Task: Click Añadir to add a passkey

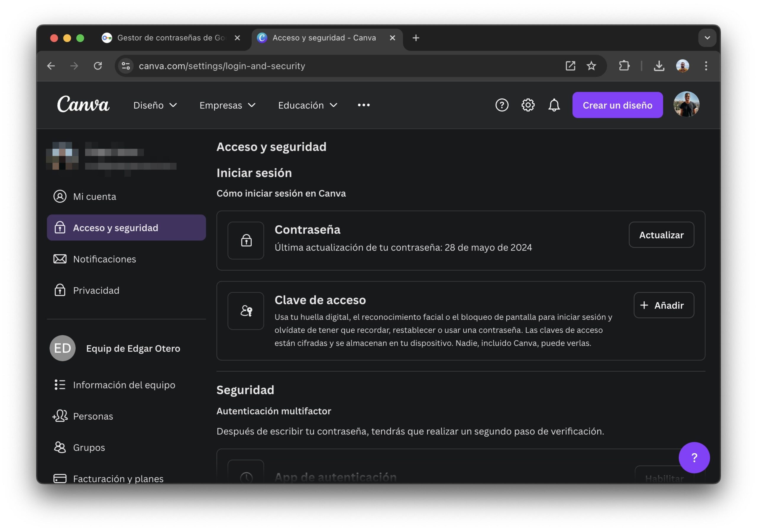Action: pos(664,305)
